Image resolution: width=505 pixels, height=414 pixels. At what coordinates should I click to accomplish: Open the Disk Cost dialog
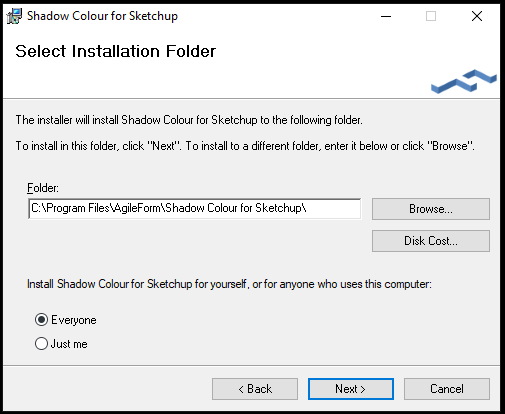point(431,241)
